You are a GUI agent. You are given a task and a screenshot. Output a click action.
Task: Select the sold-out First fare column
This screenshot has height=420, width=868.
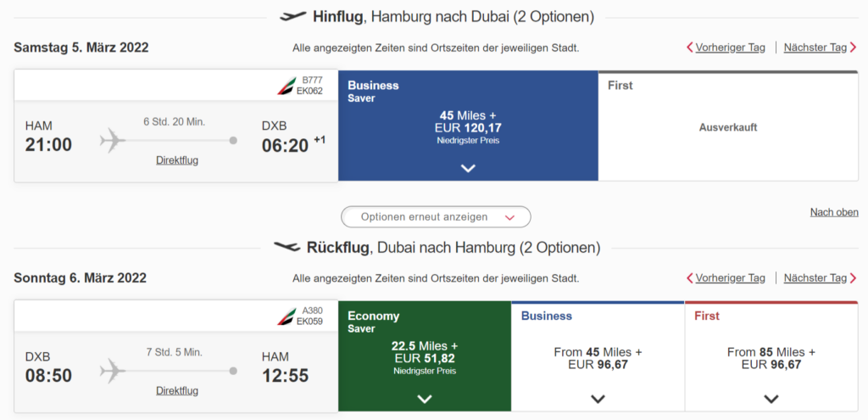(727, 127)
